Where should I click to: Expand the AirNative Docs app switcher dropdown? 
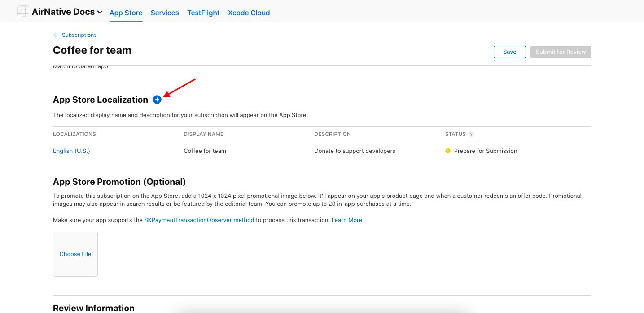tap(100, 12)
